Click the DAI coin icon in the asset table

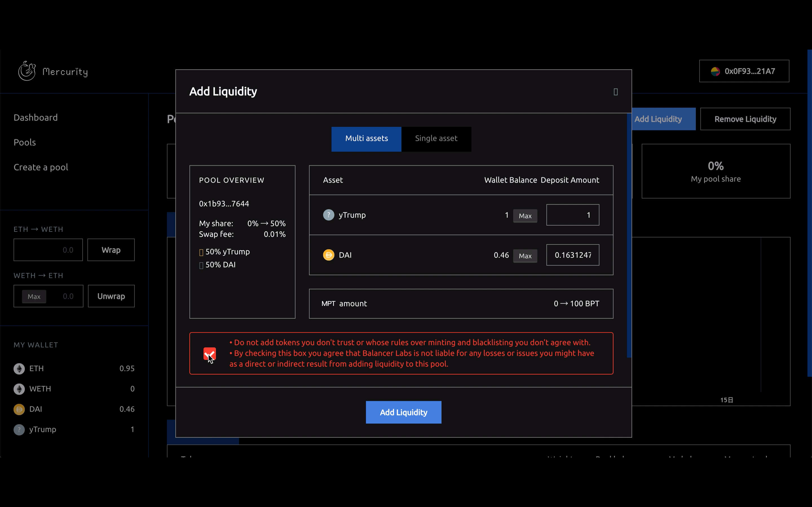click(328, 255)
